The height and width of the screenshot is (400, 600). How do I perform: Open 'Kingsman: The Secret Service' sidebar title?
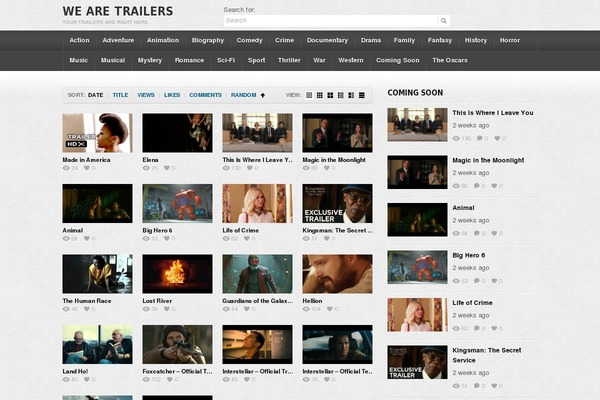pos(487,355)
